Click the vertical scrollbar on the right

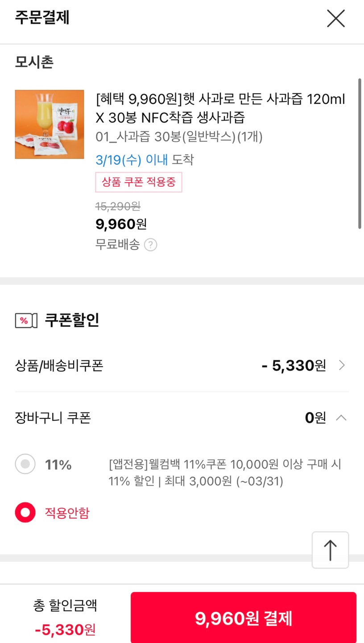coord(360,154)
